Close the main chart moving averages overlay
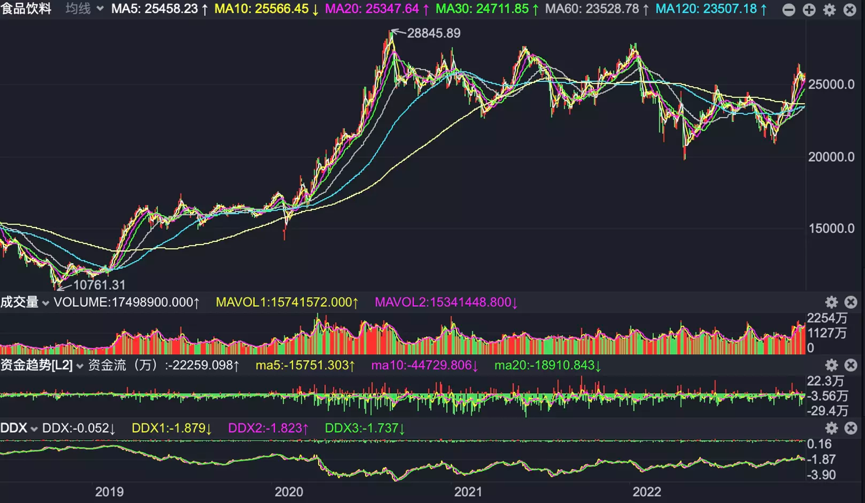The image size is (865, 503). click(x=851, y=9)
